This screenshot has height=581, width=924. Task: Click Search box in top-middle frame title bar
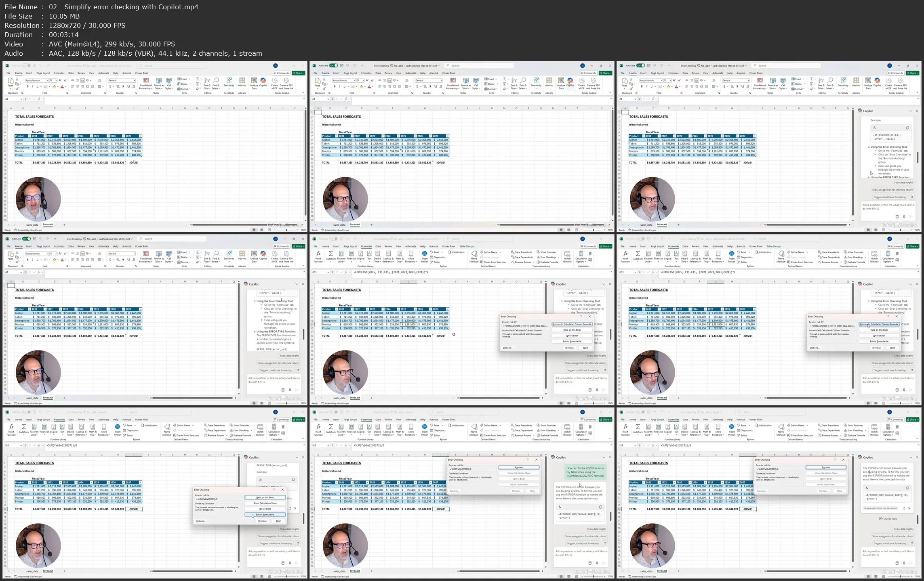479,65
